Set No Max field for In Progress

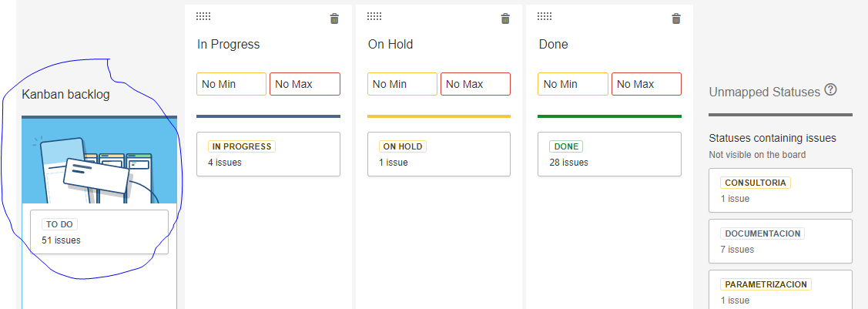[305, 84]
